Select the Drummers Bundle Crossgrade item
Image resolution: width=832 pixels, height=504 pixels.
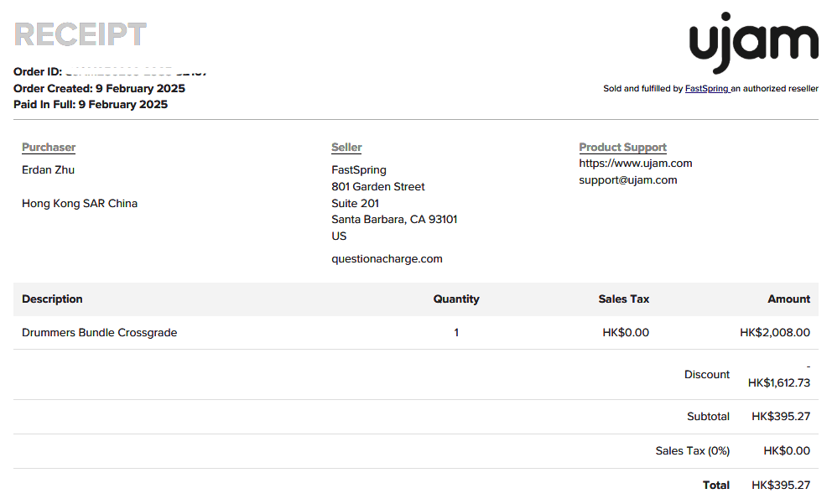coord(99,333)
